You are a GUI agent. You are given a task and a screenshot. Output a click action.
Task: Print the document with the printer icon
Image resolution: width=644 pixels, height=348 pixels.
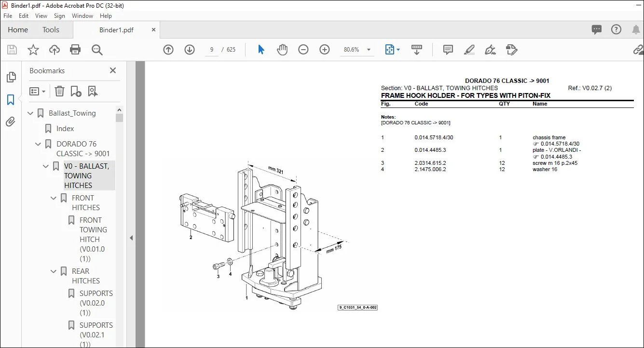click(75, 50)
